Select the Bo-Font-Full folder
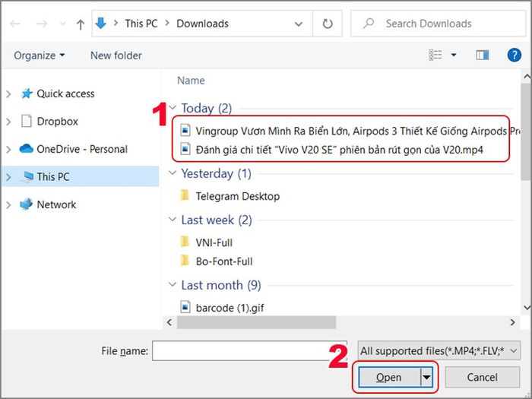This screenshot has height=399, width=532. tap(224, 261)
